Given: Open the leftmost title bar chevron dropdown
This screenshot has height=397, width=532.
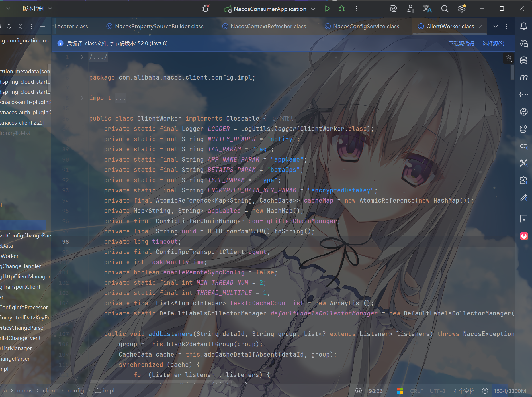Looking at the screenshot, I should pos(8,9).
